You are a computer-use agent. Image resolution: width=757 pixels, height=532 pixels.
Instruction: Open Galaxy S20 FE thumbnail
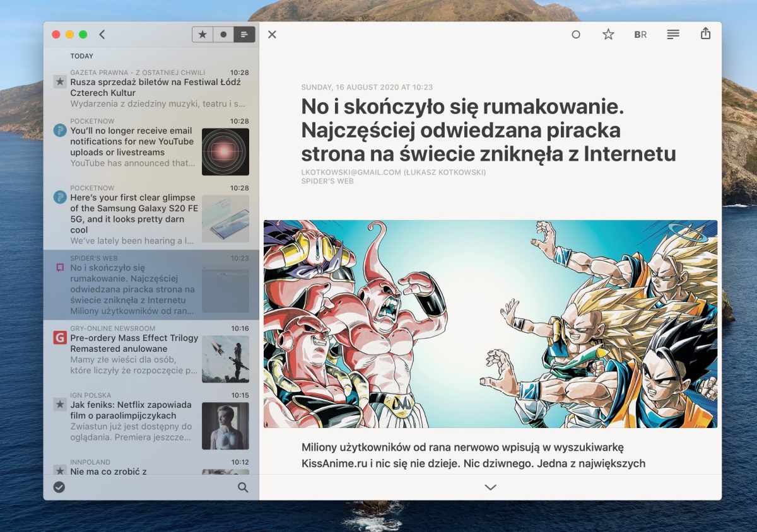click(225, 219)
